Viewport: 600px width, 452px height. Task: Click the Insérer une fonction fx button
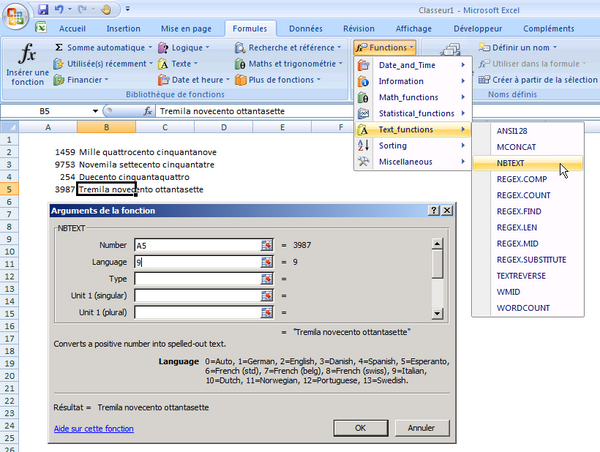(x=28, y=64)
